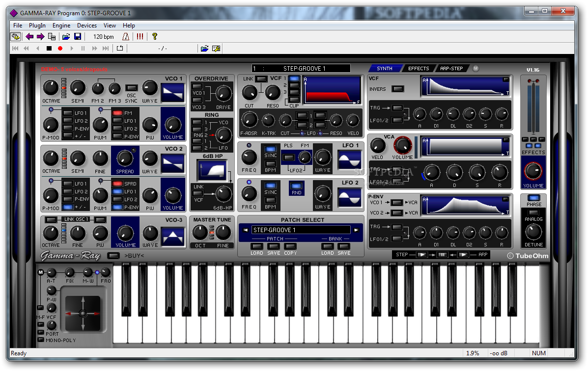Click the VCF filter response graph
This screenshot has width=588, height=371.
332,90
